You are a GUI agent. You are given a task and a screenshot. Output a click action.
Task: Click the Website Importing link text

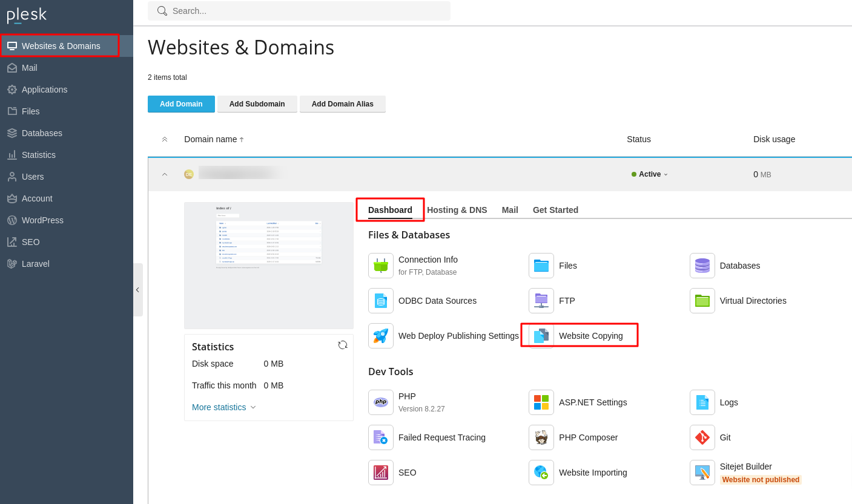593,473
